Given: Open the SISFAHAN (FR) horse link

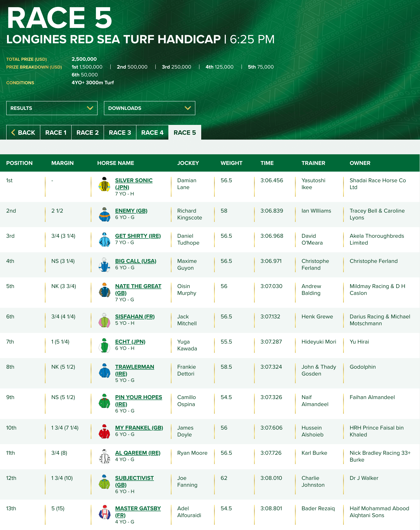Looking at the screenshot, I should click(x=135, y=317).
